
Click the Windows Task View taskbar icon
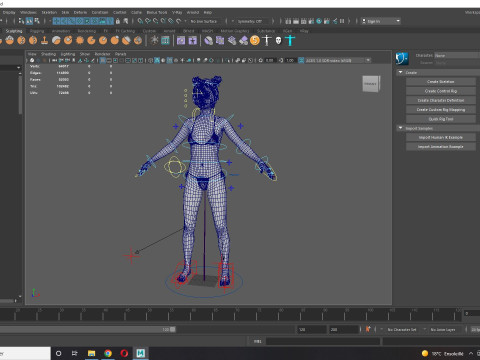[75, 353]
